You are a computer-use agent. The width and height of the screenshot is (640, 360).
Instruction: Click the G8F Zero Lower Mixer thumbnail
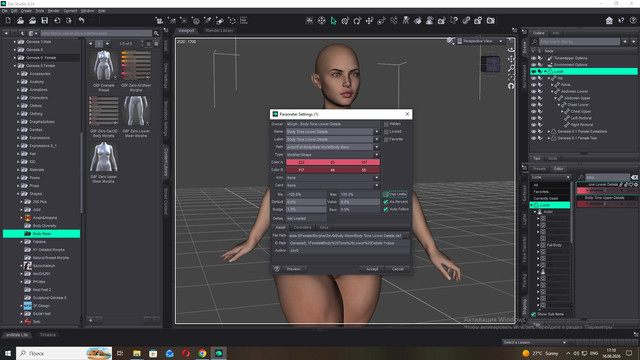pyautogui.click(x=136, y=111)
